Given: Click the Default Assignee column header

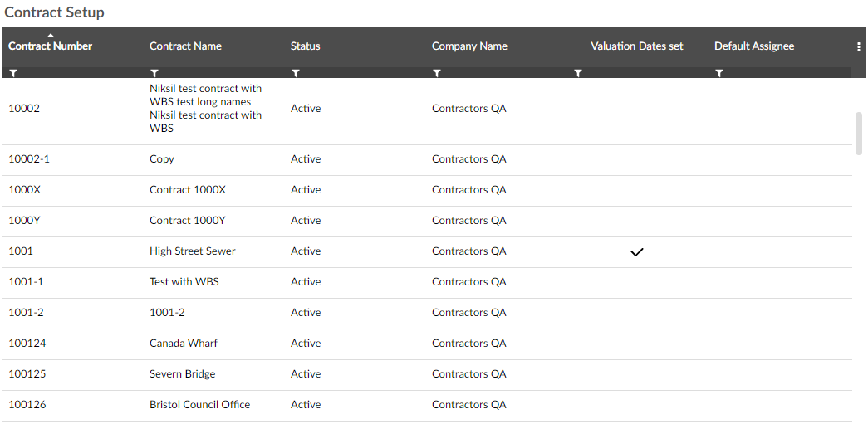Looking at the screenshot, I should (x=754, y=46).
